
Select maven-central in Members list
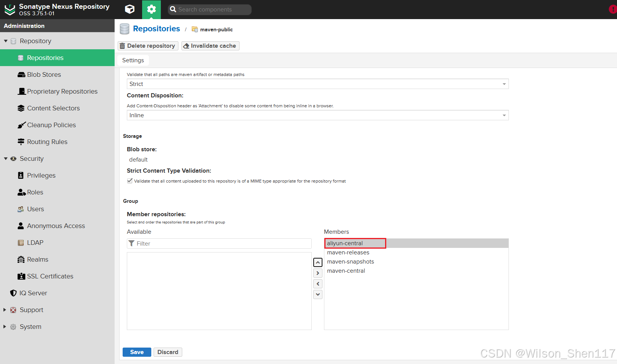[x=416, y=271]
